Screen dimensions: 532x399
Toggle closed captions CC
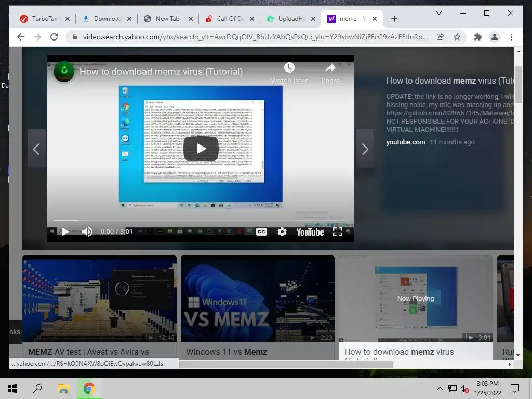pyautogui.click(x=261, y=232)
